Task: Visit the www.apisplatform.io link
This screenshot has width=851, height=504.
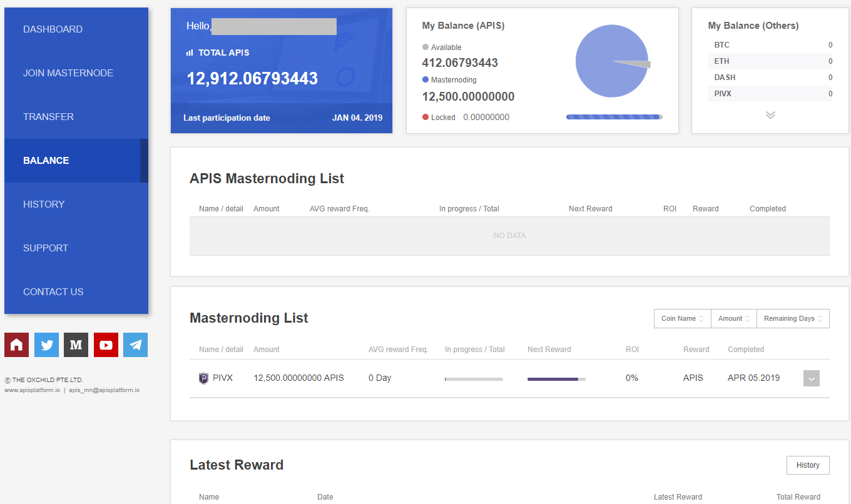Action: point(32,390)
